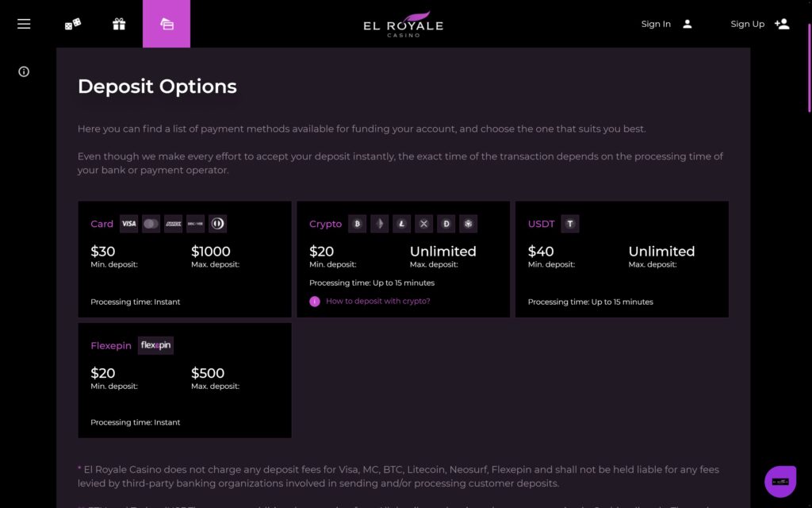Open the Sign In menu
This screenshot has width=812, height=508.
pos(665,24)
